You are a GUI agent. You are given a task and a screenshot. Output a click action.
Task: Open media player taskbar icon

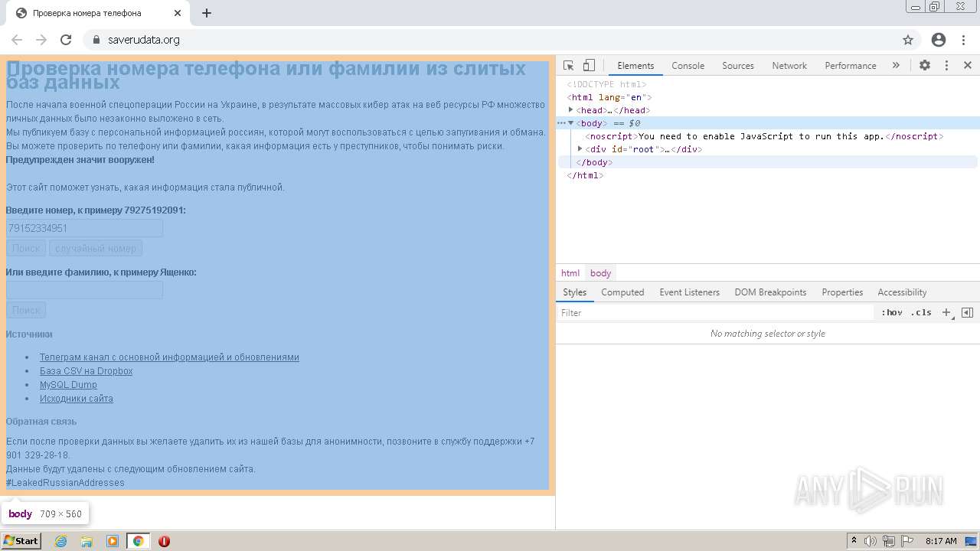[113, 541]
